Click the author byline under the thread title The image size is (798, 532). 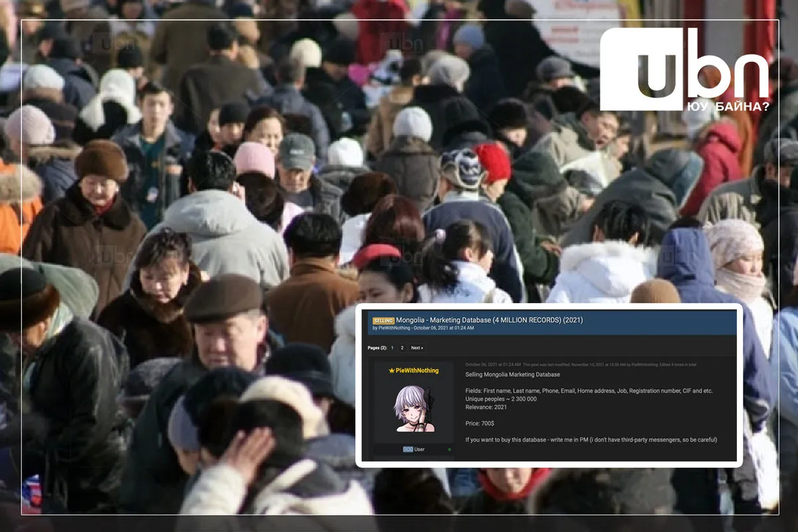click(x=423, y=328)
